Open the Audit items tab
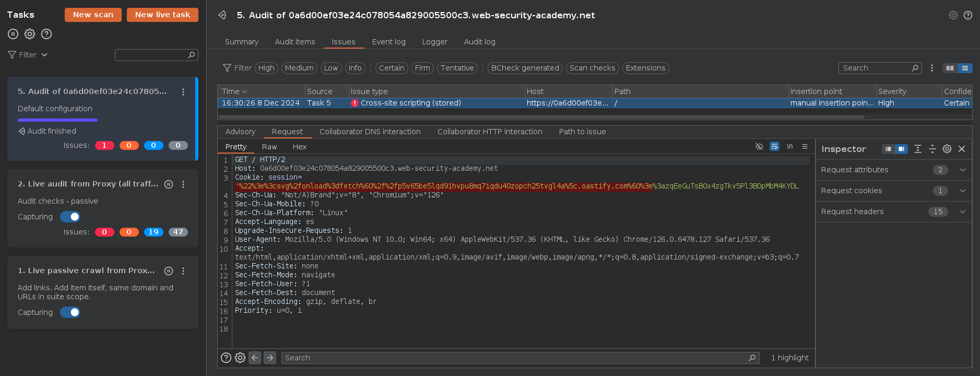 295,42
